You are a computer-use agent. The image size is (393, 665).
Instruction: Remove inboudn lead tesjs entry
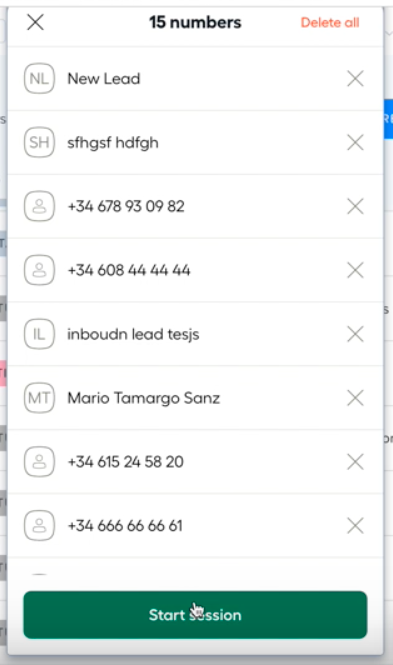[355, 334]
